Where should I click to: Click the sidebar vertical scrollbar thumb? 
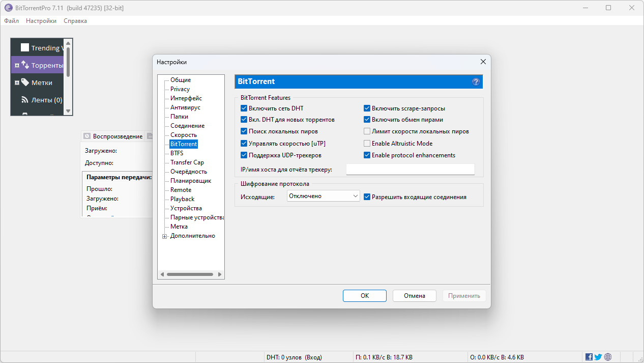click(x=68, y=61)
